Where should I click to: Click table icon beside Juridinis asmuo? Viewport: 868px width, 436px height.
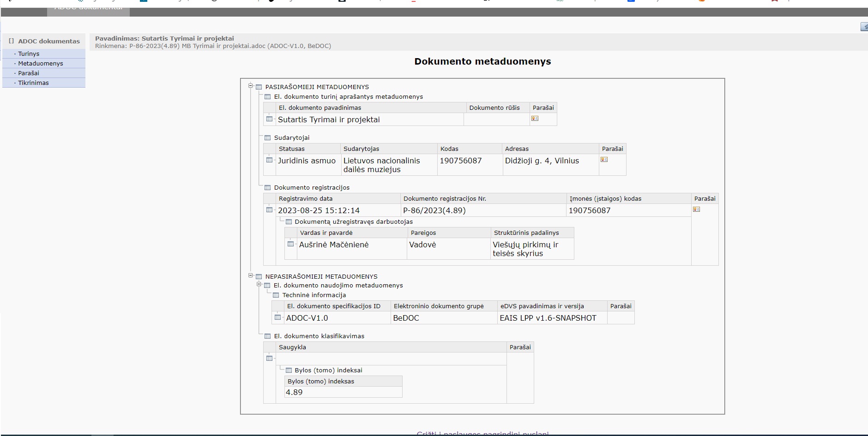pos(270,160)
